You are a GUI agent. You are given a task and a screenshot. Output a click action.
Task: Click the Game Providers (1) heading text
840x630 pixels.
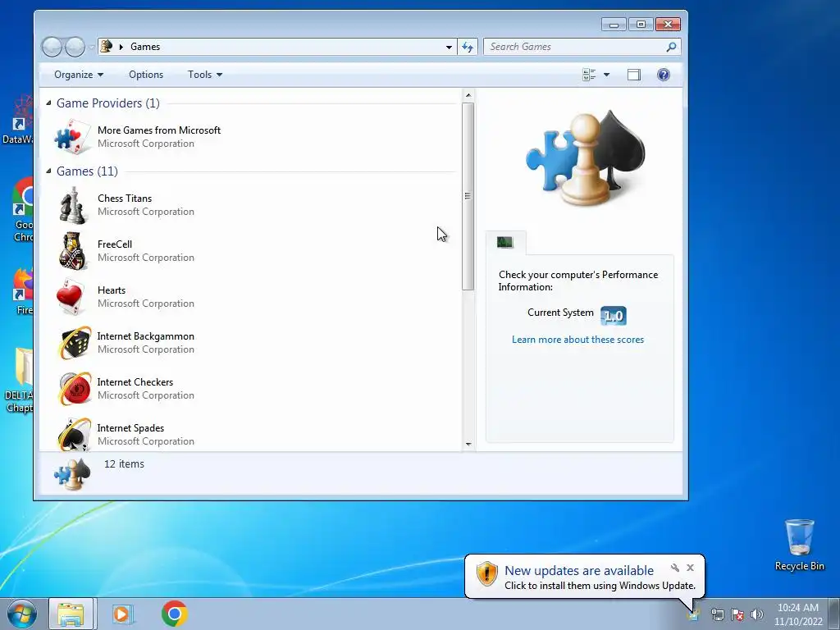coord(107,103)
